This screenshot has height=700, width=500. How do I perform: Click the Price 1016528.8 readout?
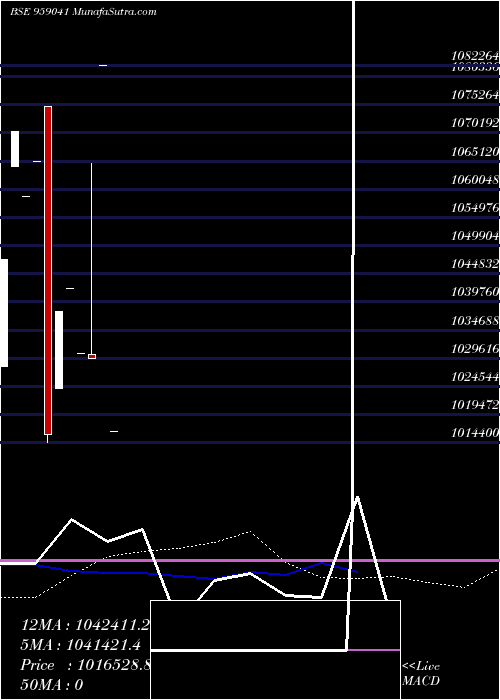[86, 665]
